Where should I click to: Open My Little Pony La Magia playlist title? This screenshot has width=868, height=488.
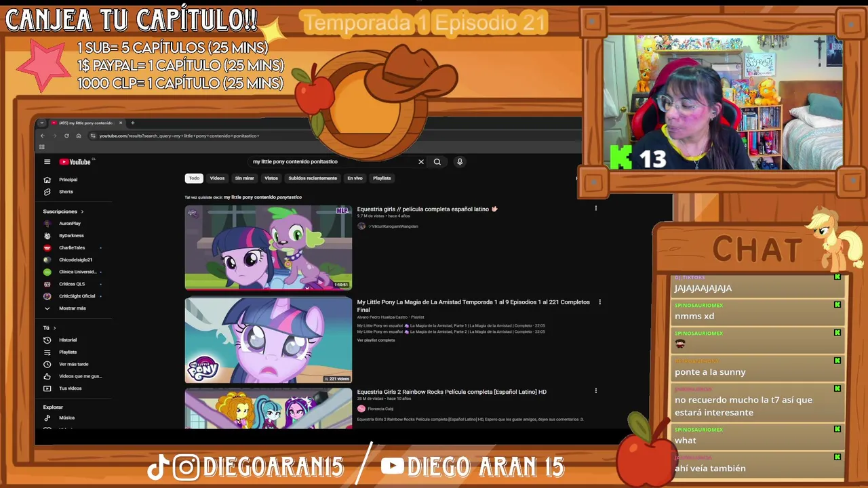[x=473, y=306]
